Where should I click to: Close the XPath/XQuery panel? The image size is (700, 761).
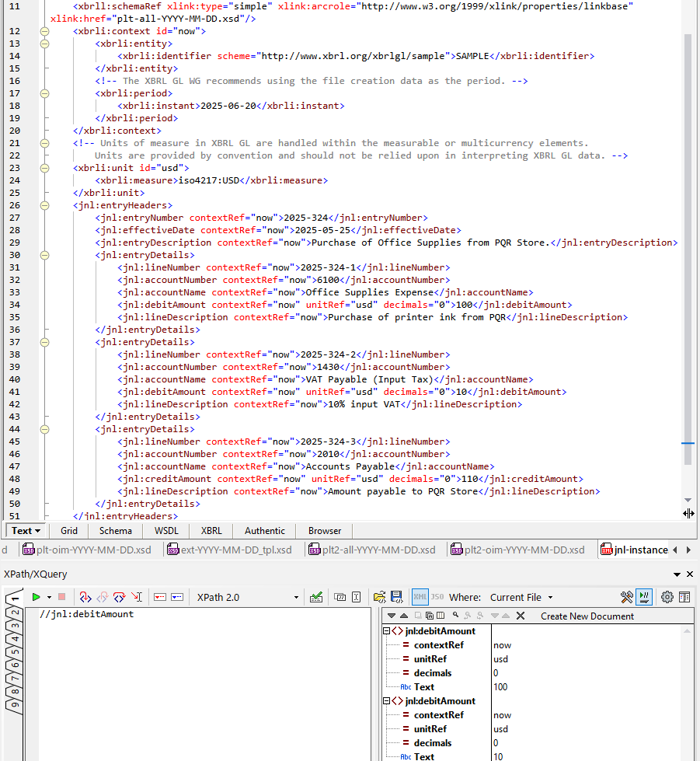(690, 574)
